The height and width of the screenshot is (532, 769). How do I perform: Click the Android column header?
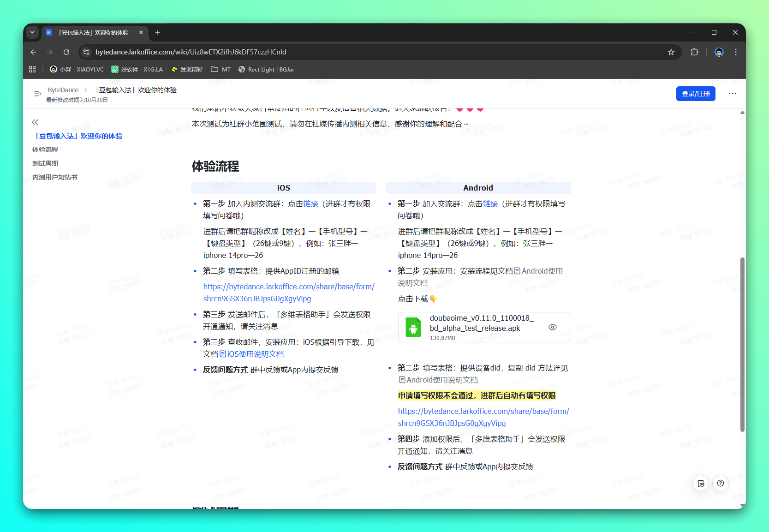pyautogui.click(x=478, y=188)
